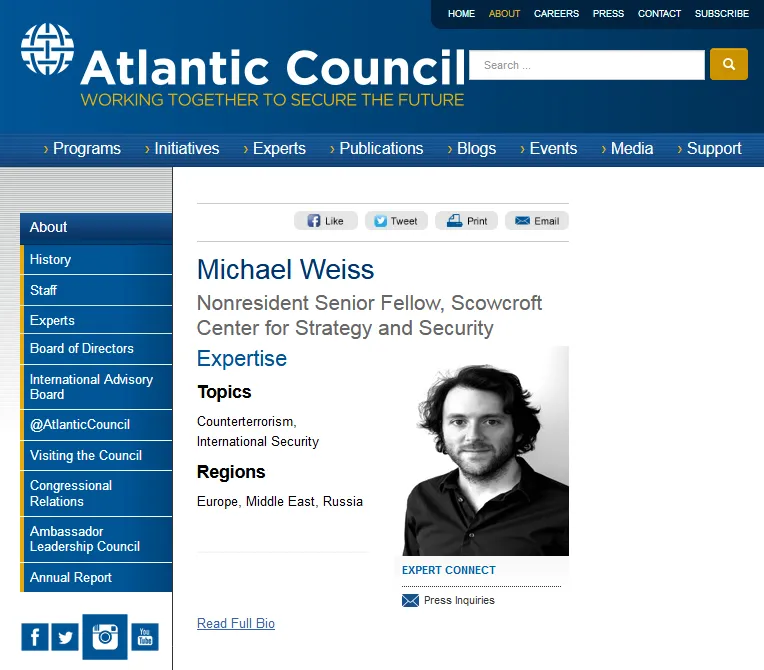Open Ambassador Leadership Council sidebar item
The width and height of the screenshot is (764, 670).
[96, 539]
